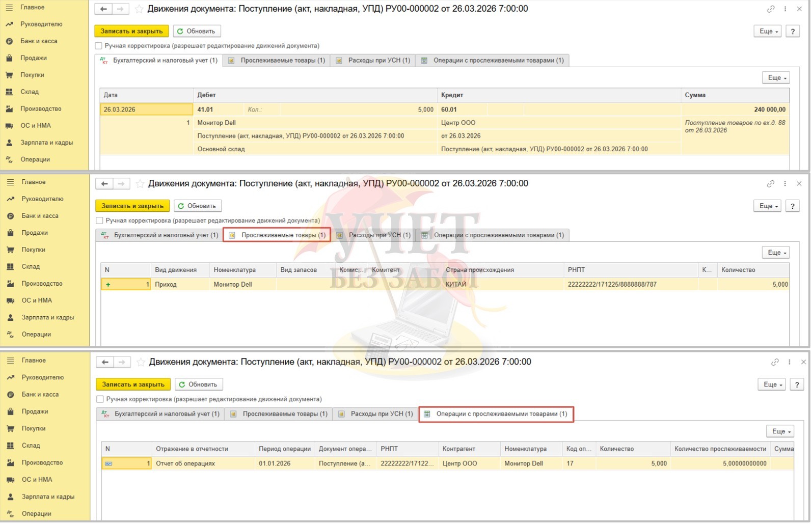Enable Ручная корректировка checkbox in the top window
Image resolution: width=812 pixels, height=524 pixels.
(99, 46)
